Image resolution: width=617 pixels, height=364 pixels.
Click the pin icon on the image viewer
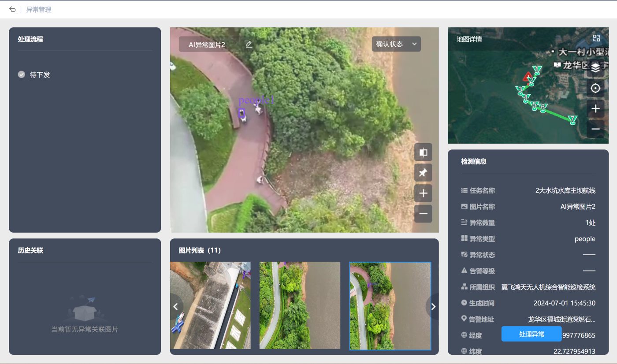(423, 173)
